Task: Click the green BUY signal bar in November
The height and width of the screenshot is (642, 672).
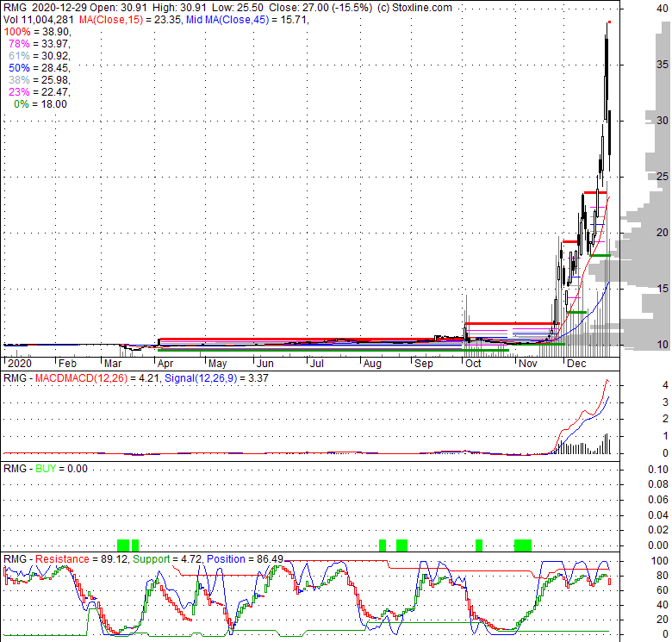Action: tap(523, 545)
